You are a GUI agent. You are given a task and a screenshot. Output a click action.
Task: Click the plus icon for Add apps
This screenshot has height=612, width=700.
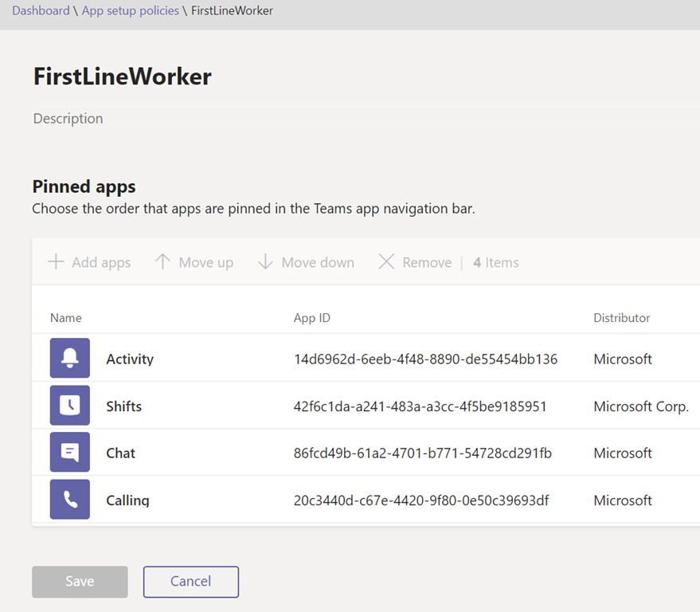[56, 262]
